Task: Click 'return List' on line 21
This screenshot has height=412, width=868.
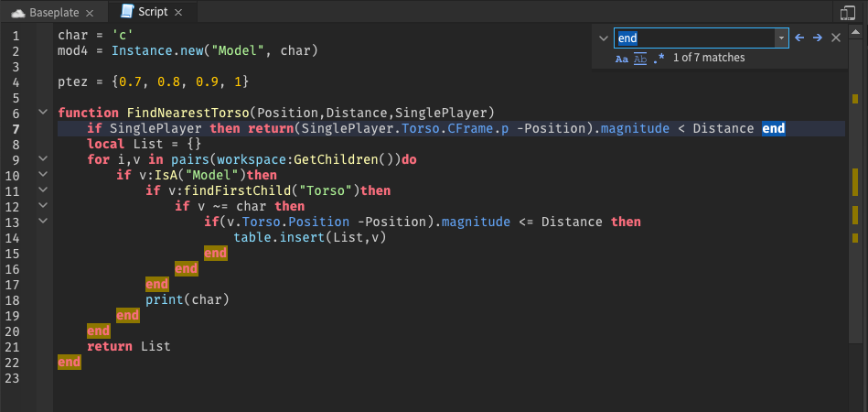Action: [x=128, y=346]
